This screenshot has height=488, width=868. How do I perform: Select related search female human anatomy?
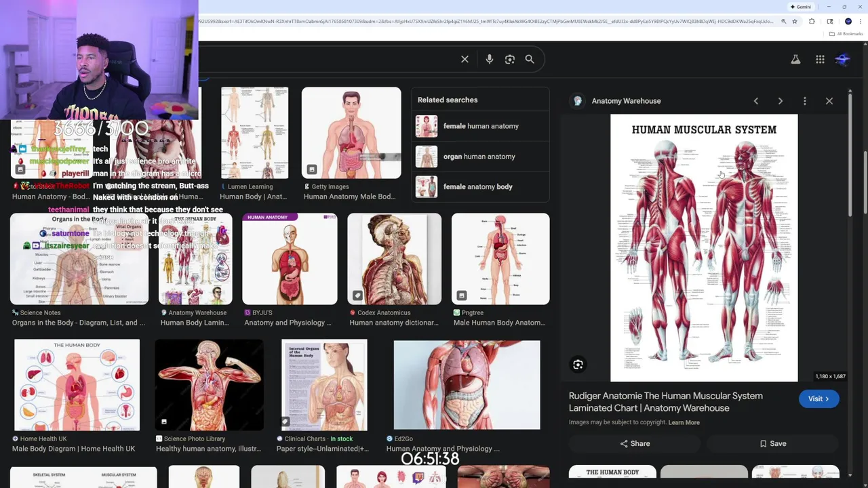click(480, 126)
